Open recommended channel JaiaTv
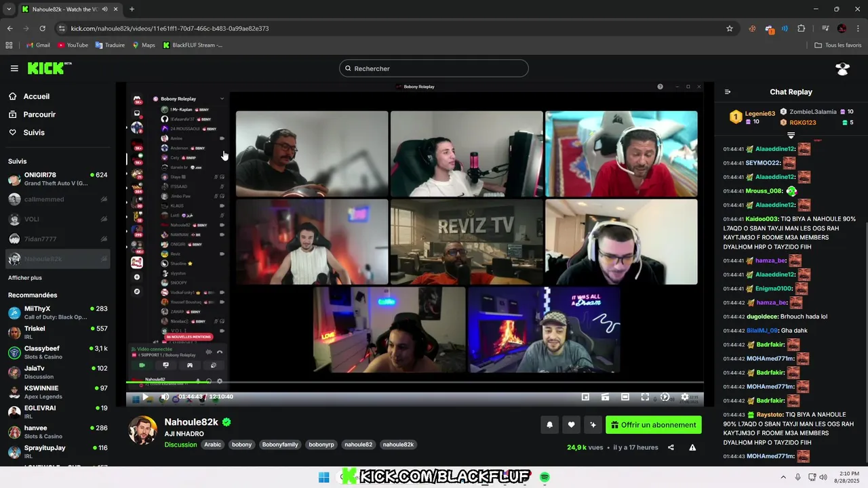Viewport: 868px width, 488px height. pyautogui.click(x=58, y=372)
